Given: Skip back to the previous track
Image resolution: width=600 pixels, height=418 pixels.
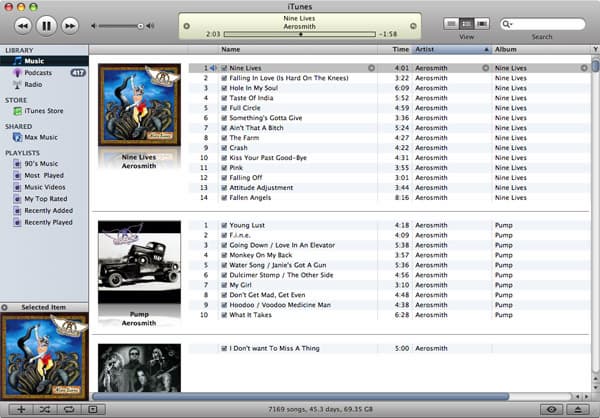Looking at the screenshot, I should [23, 26].
